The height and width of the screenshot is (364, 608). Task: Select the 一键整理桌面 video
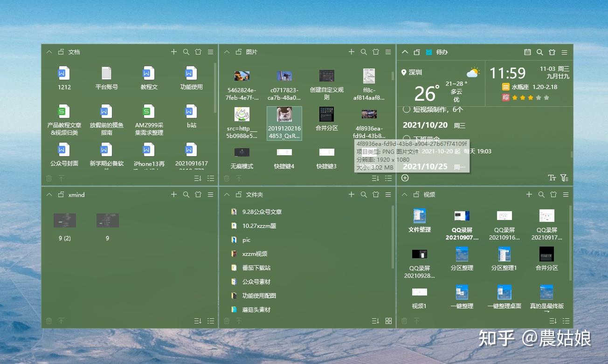point(504,297)
